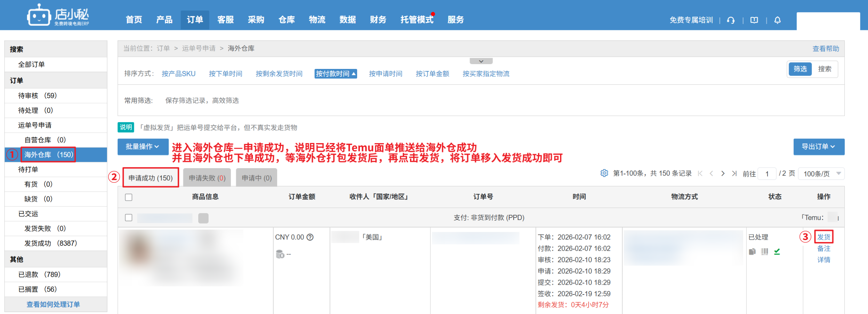
Task: Open the 100条/页 page size dropdown
Action: click(821, 174)
